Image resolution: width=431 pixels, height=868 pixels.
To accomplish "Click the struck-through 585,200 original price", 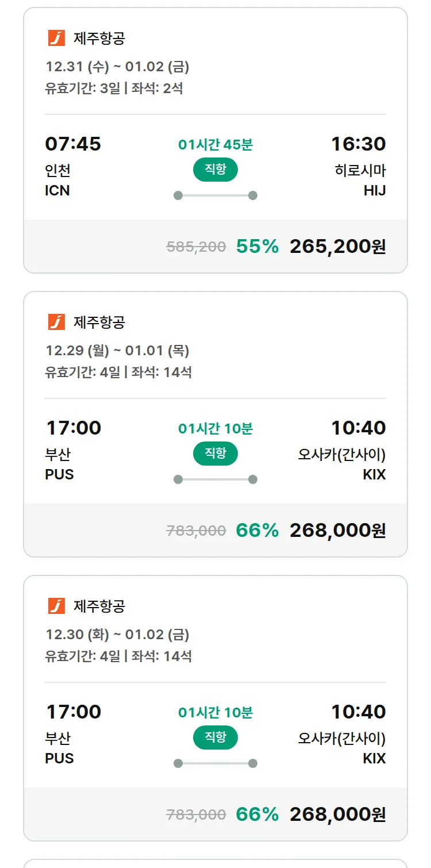I will 196,247.
